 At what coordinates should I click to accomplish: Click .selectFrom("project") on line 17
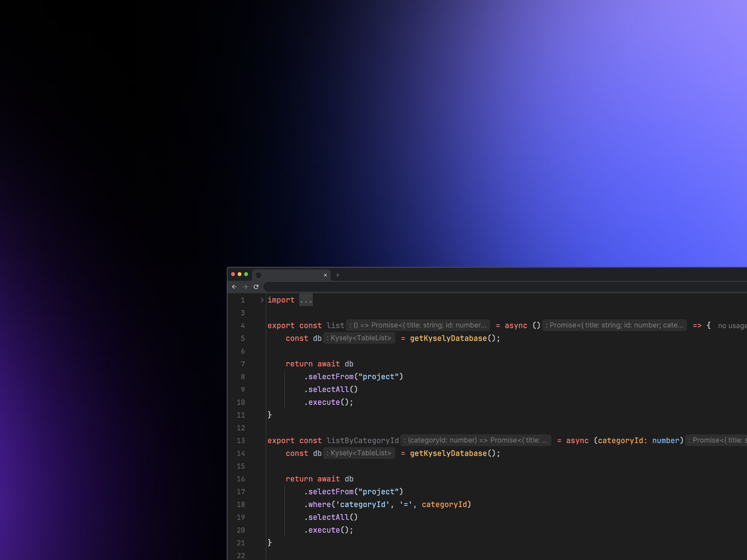point(354,492)
